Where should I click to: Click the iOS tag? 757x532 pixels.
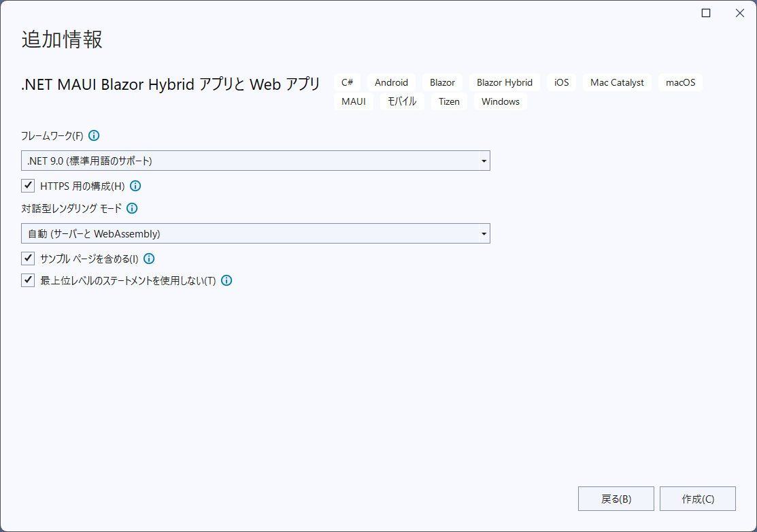(562, 82)
